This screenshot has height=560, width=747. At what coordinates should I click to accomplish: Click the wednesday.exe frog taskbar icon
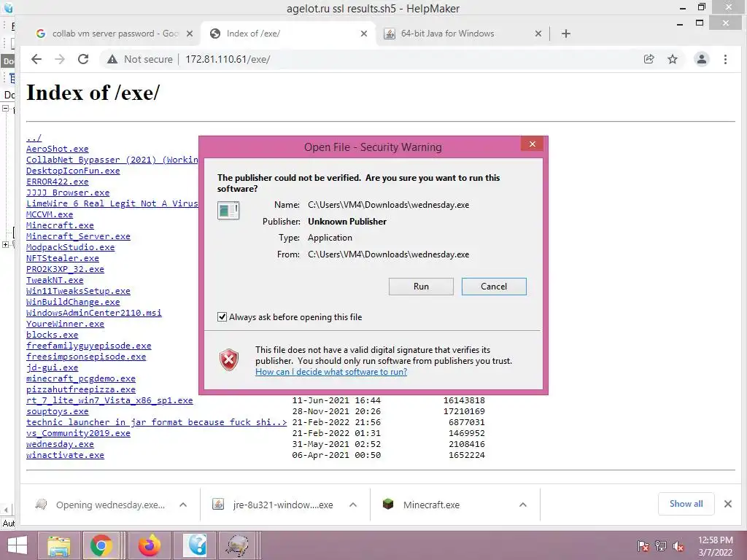click(238, 545)
